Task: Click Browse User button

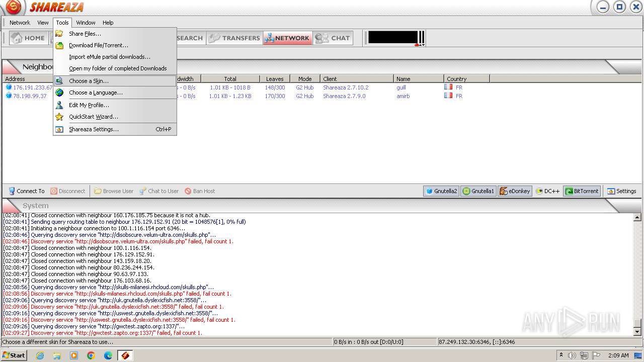Action: coord(114,191)
